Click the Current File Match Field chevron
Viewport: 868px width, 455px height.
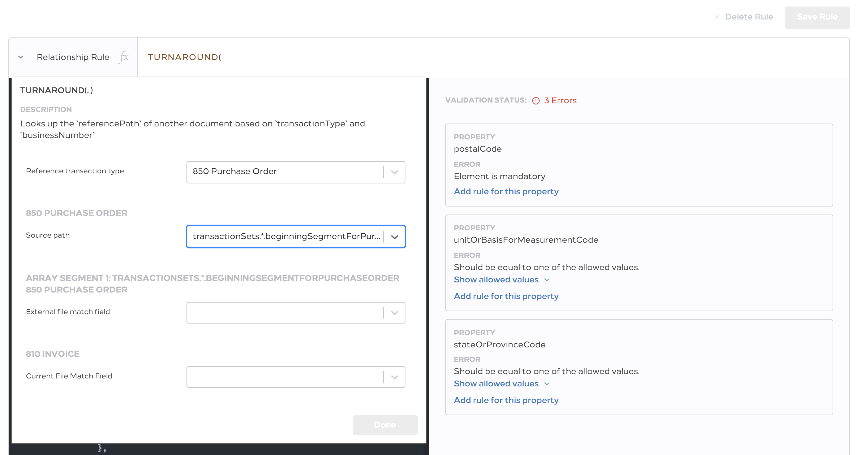395,377
